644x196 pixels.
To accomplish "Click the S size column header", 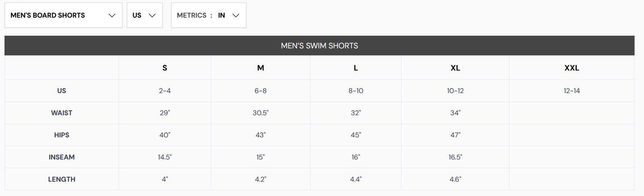I will (x=165, y=68).
